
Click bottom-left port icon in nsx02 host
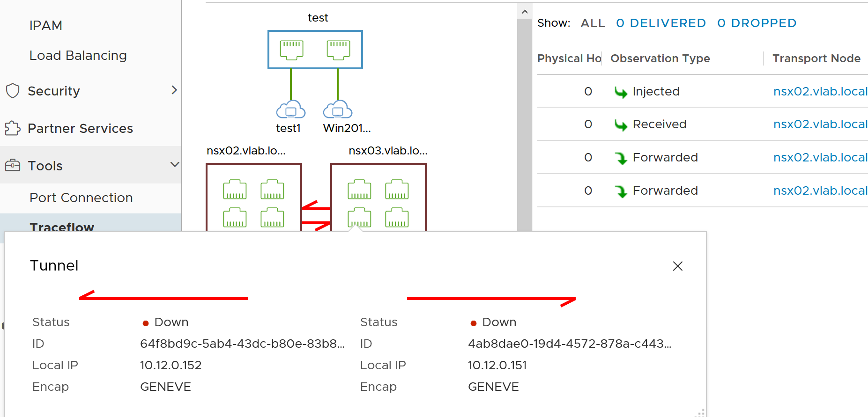pyautogui.click(x=235, y=217)
